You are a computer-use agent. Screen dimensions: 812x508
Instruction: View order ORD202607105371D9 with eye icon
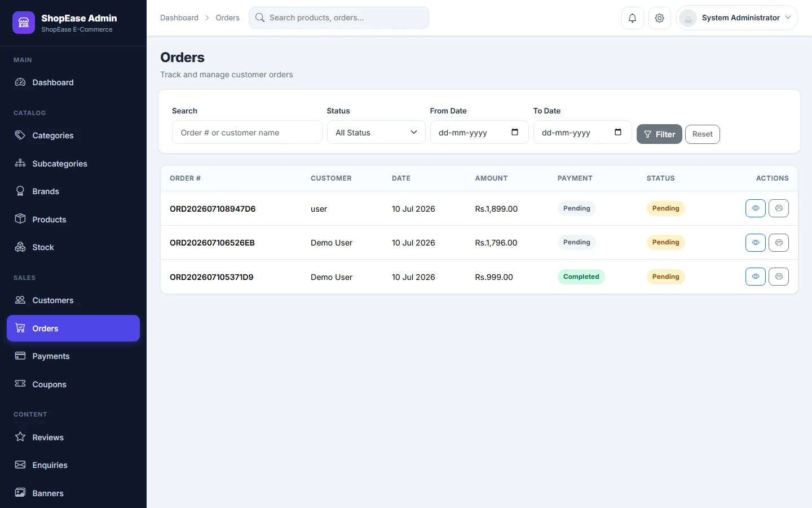756,277
